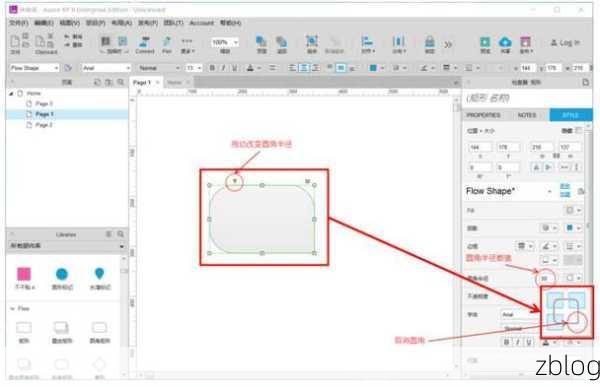
Task: Toggle italic in the formatting bar
Action: 223,68
